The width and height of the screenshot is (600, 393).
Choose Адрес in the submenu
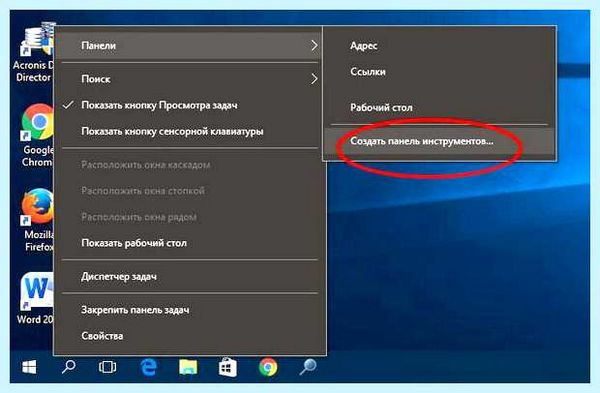click(439, 46)
